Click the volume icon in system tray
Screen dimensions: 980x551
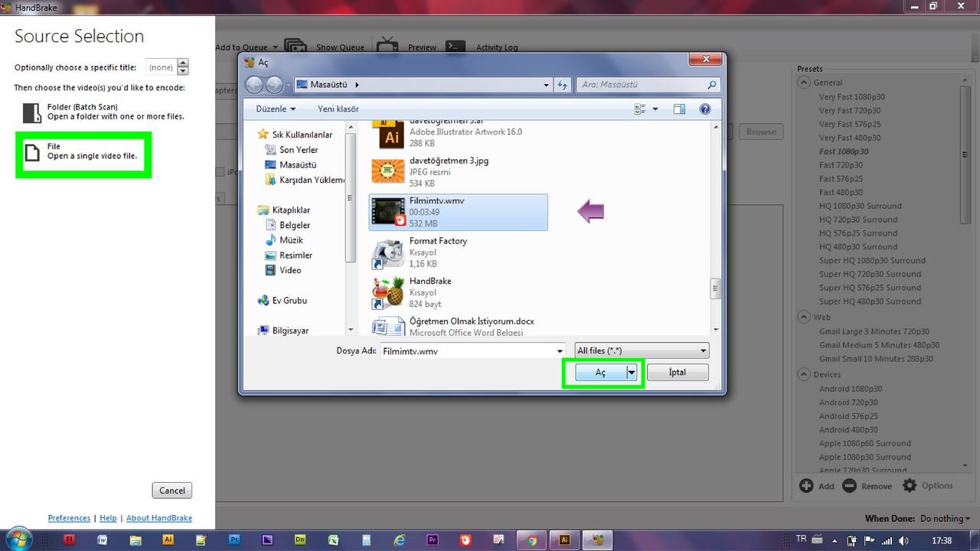tap(904, 540)
